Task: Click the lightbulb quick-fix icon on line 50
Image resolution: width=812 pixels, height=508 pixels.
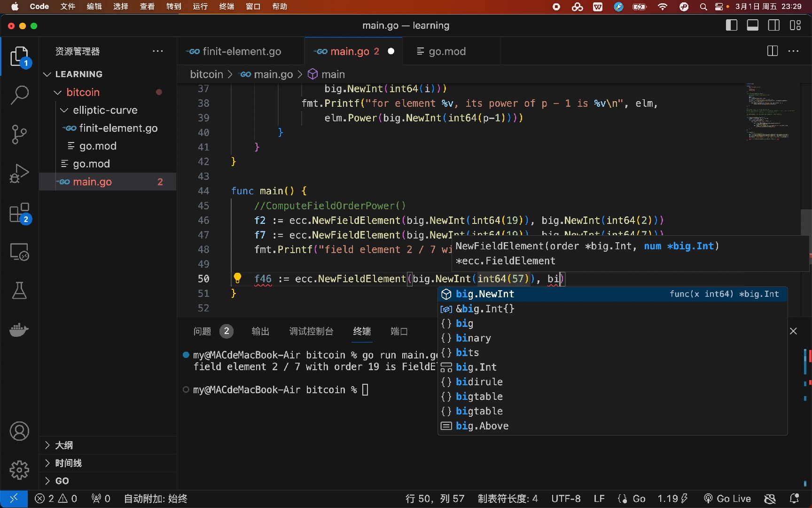Action: [238, 278]
